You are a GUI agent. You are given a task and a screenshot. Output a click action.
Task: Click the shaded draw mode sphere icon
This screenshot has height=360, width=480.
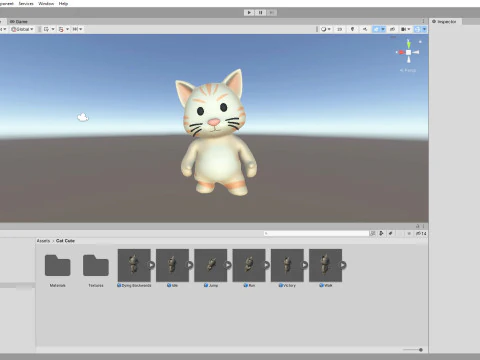coord(323,29)
